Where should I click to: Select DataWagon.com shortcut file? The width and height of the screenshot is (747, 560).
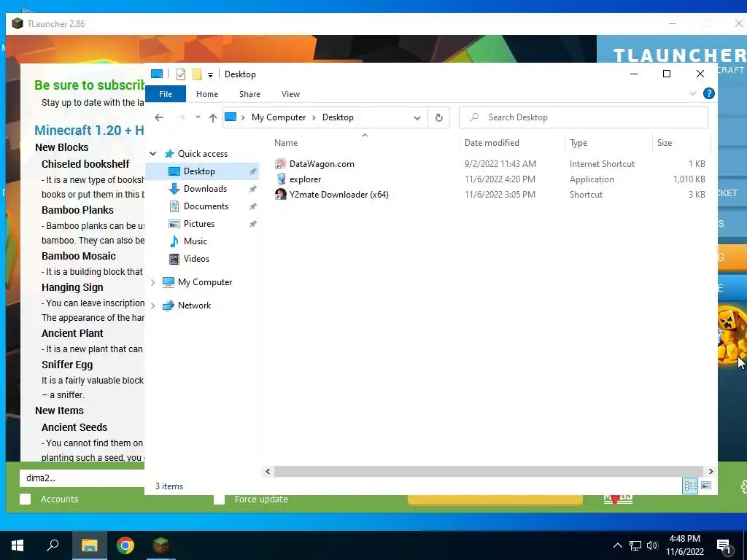click(x=322, y=164)
